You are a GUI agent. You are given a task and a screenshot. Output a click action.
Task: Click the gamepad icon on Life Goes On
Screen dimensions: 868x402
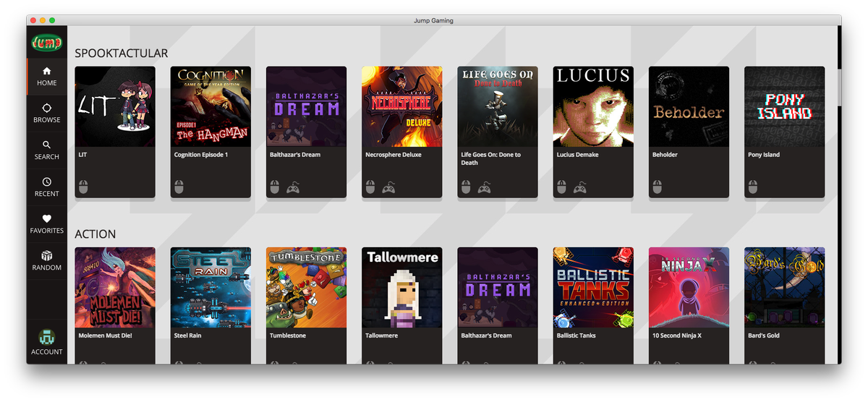(x=484, y=188)
